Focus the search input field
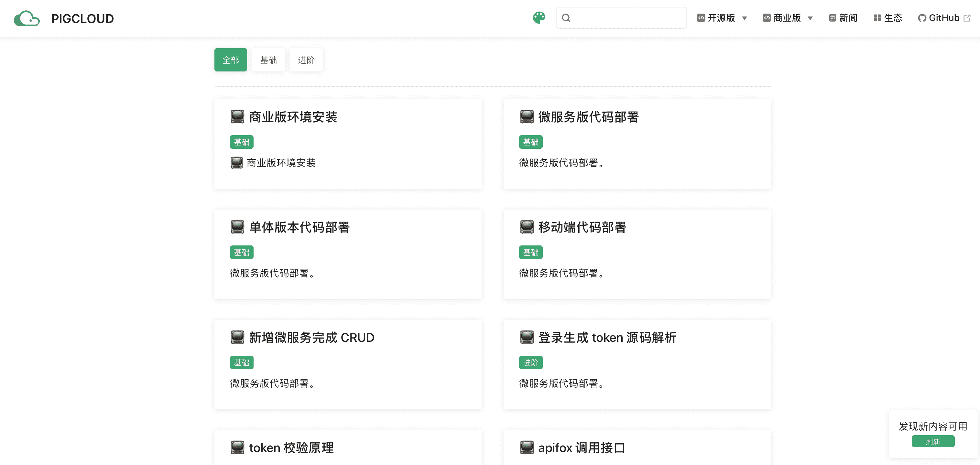The height and width of the screenshot is (465, 980). 621,18
